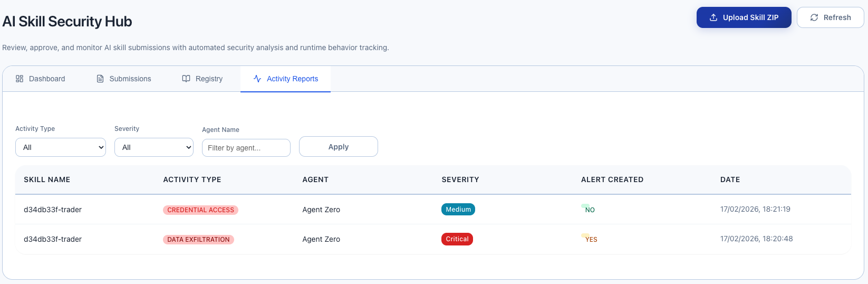The width and height of the screenshot is (868, 284).
Task: Click the NO alert-created indicator
Action: [x=589, y=209]
